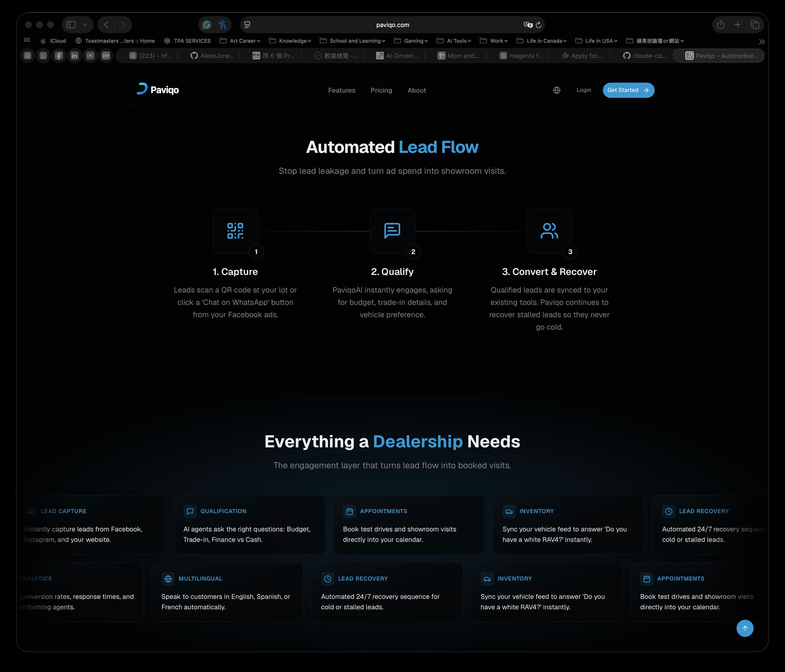Expand the Life in Canada folder
Image resolution: width=785 pixels, height=672 pixels.
tap(542, 41)
